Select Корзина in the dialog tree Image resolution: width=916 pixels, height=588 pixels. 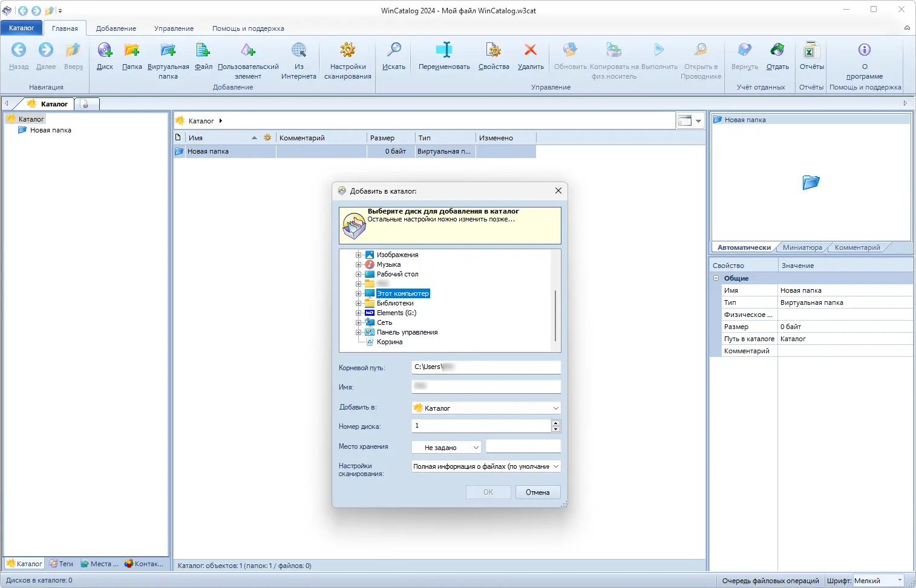point(389,342)
